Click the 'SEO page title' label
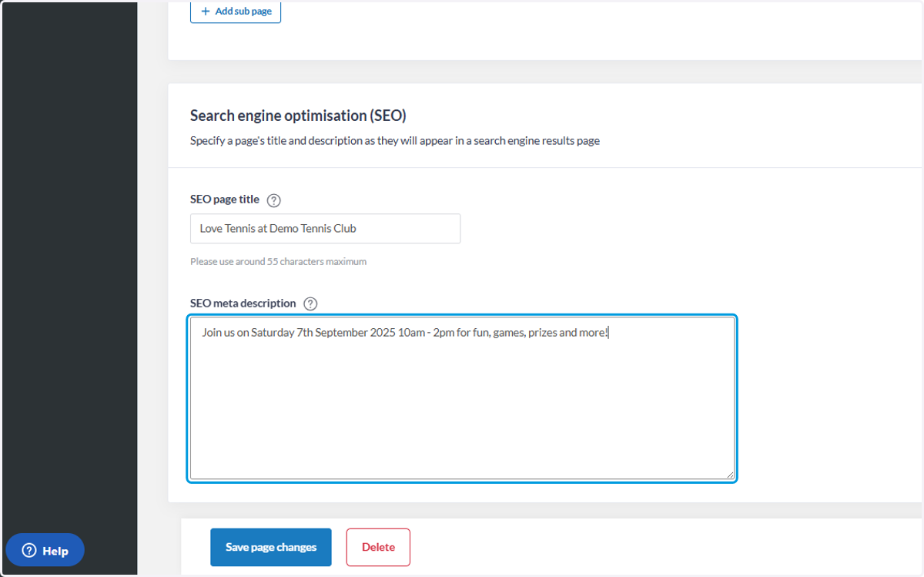Screen dimensions: 924x577 point(225,200)
